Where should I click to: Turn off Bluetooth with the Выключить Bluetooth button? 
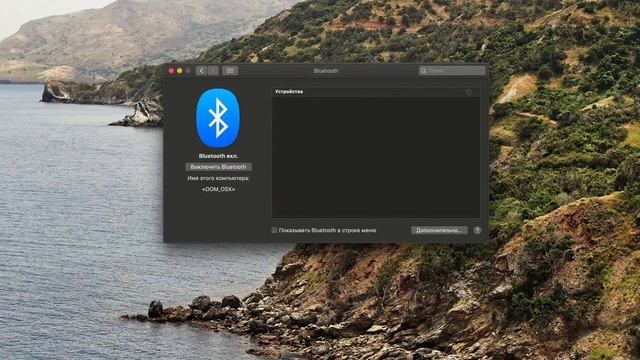tap(218, 167)
